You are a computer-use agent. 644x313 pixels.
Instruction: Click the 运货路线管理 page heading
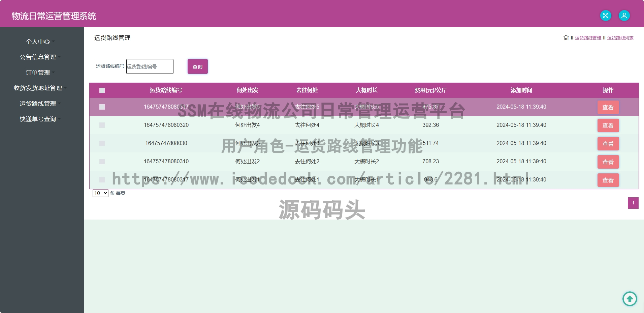coord(112,38)
